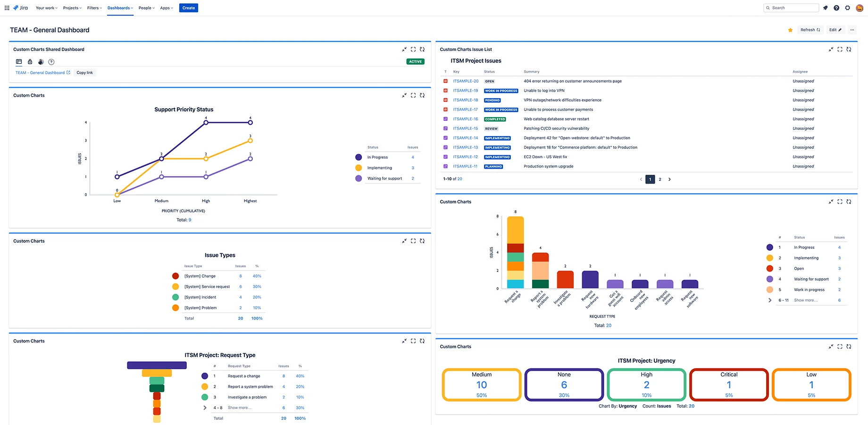The image size is (868, 425).
Task: Open the Jira app switcher grid
Action: click(7, 8)
